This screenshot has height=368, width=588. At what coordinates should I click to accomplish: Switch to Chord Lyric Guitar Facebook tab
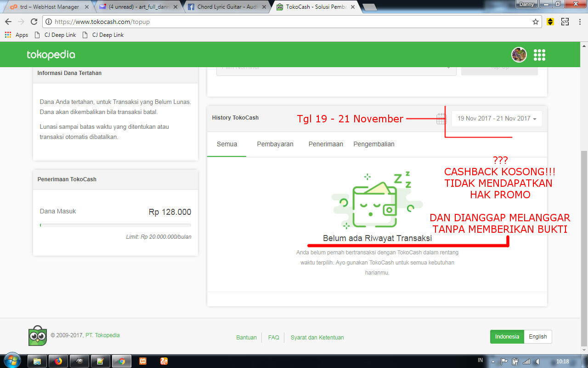coord(229,7)
